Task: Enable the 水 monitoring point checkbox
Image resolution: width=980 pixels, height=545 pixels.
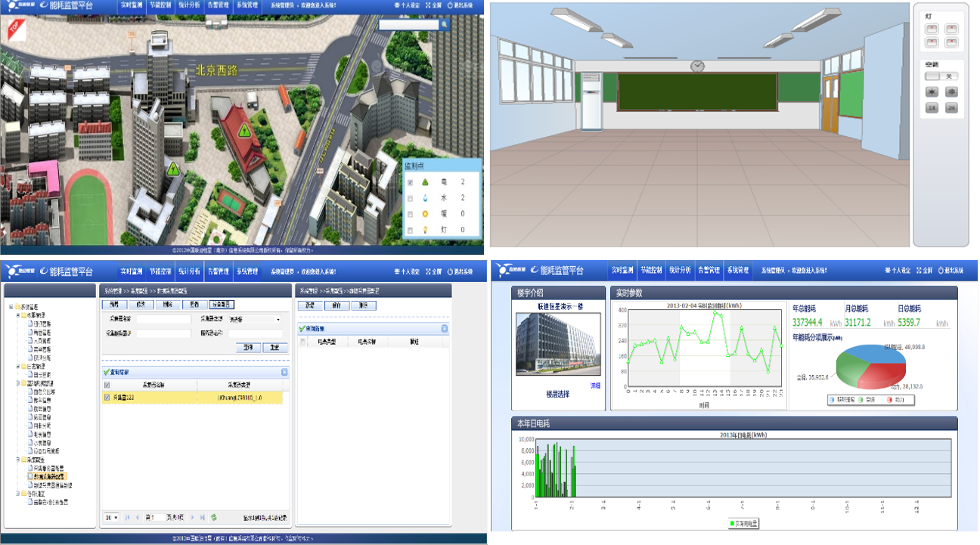Action: (410, 198)
